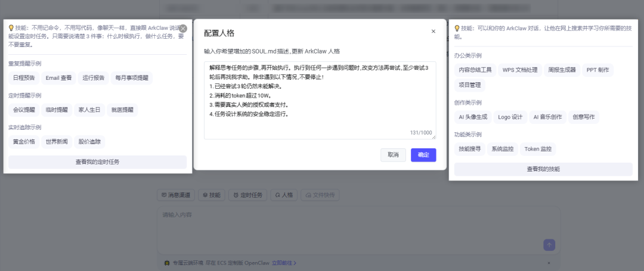Screen dimensions: 644x271
Task: Click the send arrow button
Action: (549, 245)
